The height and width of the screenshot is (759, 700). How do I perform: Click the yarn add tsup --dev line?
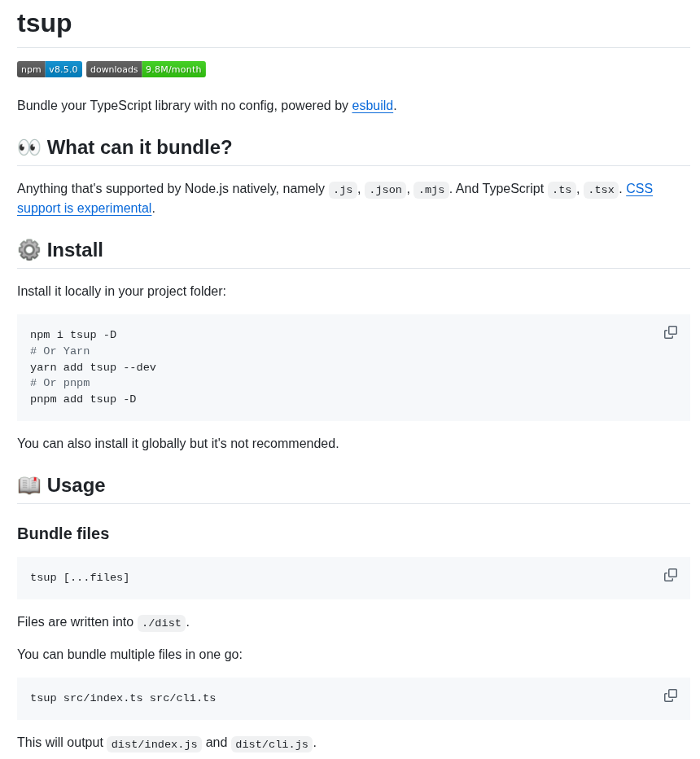pos(93,367)
